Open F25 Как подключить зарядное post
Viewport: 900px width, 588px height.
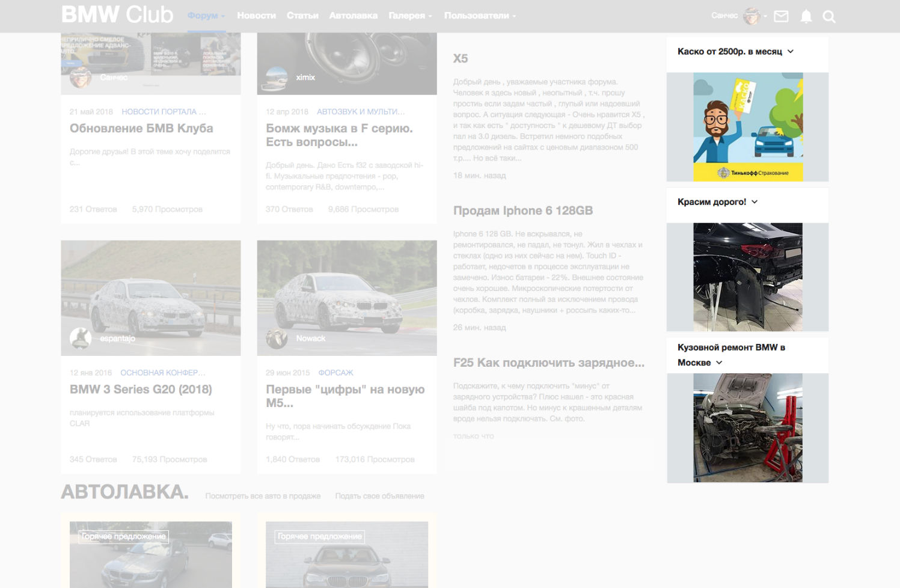pyautogui.click(x=549, y=363)
